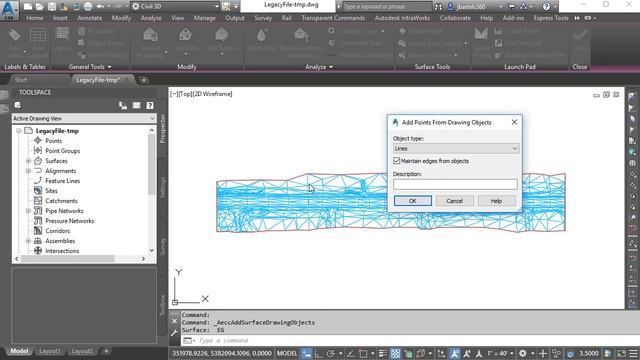Select Intersections in the tree
The image size is (640, 360).
62,251
